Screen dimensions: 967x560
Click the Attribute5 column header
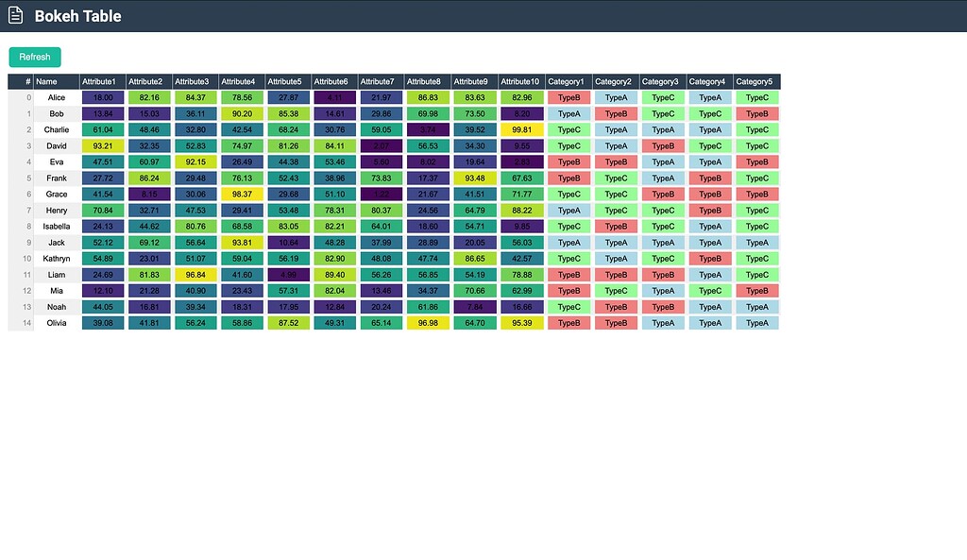click(x=287, y=81)
